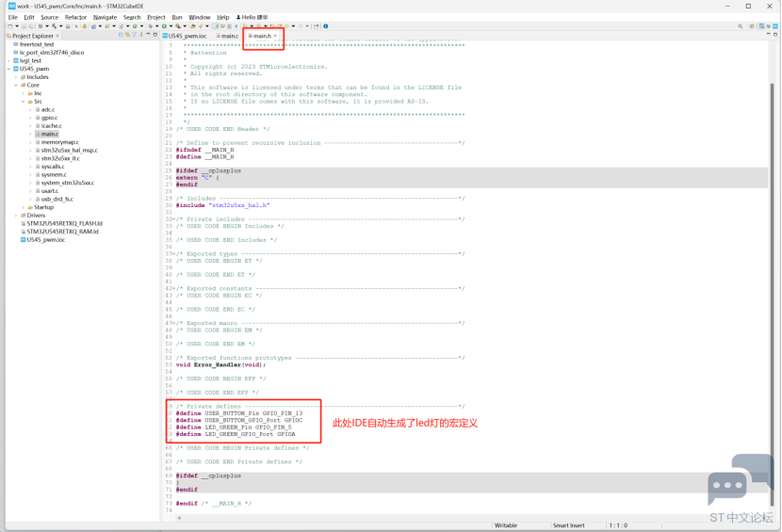Open the Run icon dropdown arrow

[x=171, y=26]
